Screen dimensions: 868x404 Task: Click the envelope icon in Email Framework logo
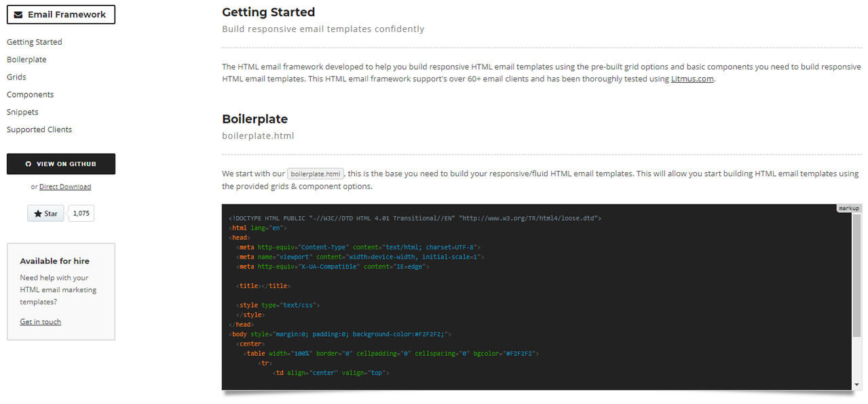(x=18, y=14)
